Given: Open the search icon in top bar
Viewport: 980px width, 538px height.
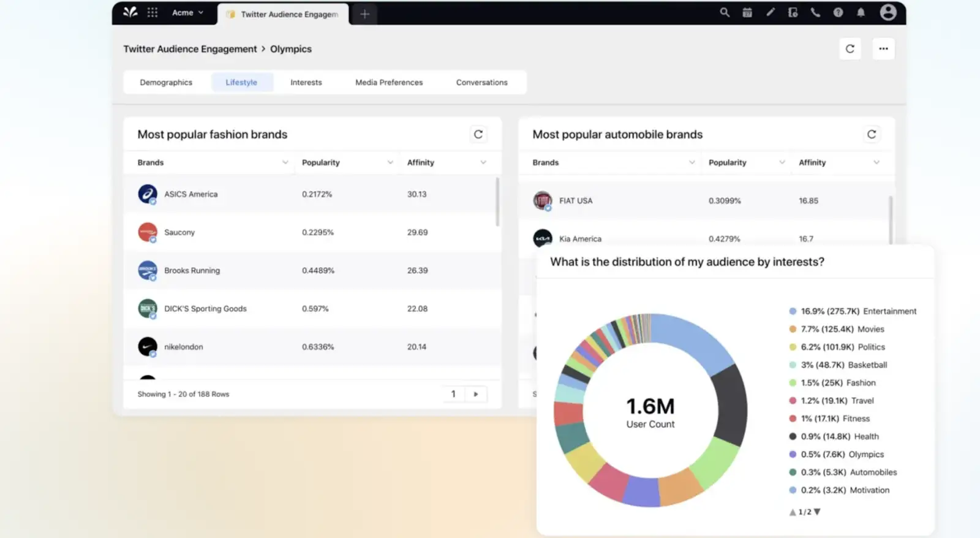Looking at the screenshot, I should 725,12.
